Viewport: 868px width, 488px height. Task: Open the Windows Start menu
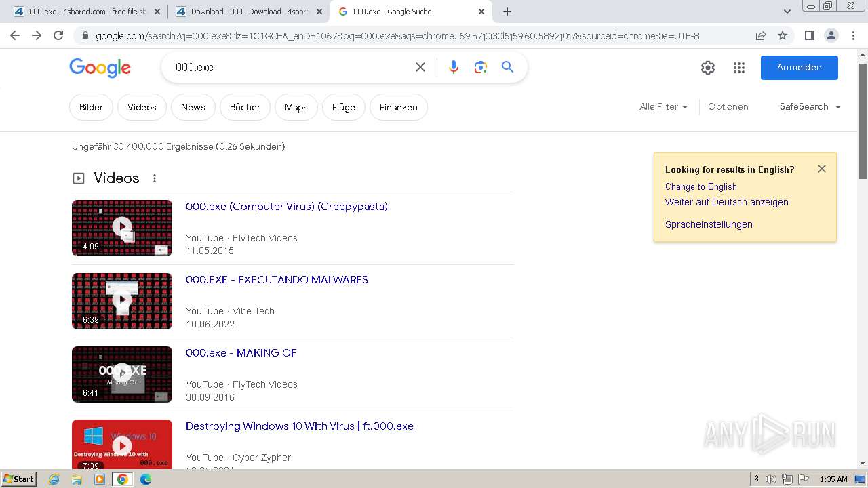pos(19,479)
